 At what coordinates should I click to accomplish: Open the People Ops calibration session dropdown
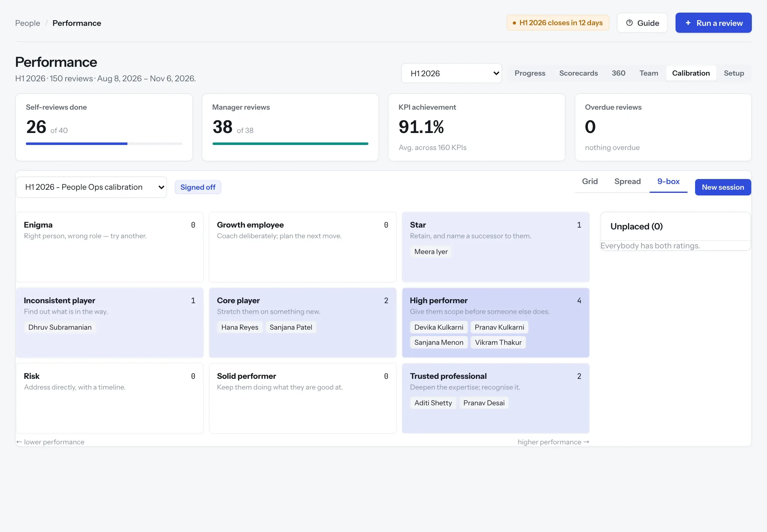click(x=91, y=187)
